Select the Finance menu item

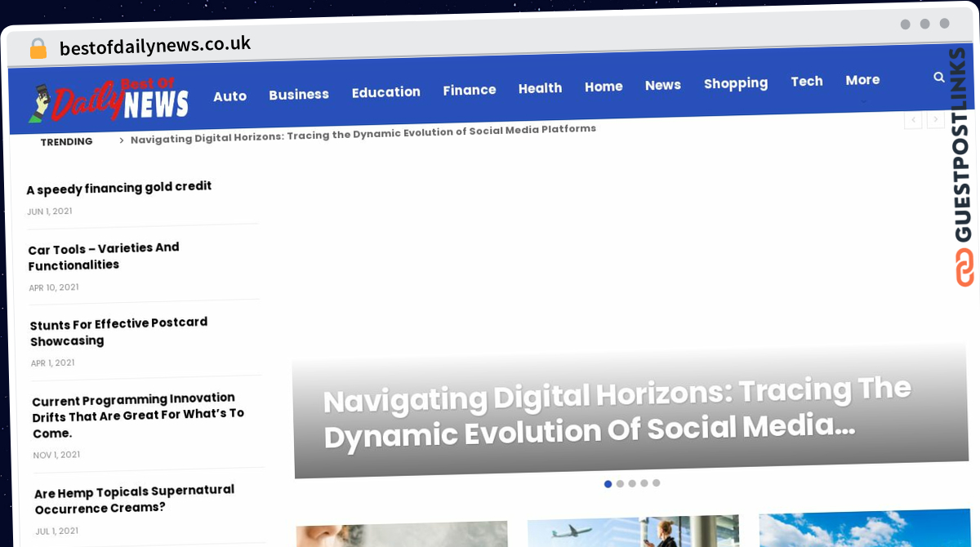coord(470,90)
